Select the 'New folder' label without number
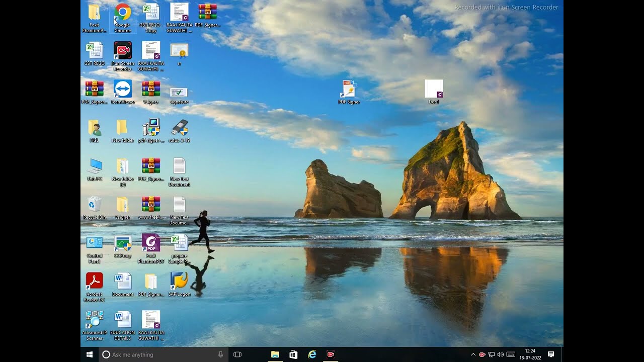The height and width of the screenshot is (362, 644). (123, 140)
